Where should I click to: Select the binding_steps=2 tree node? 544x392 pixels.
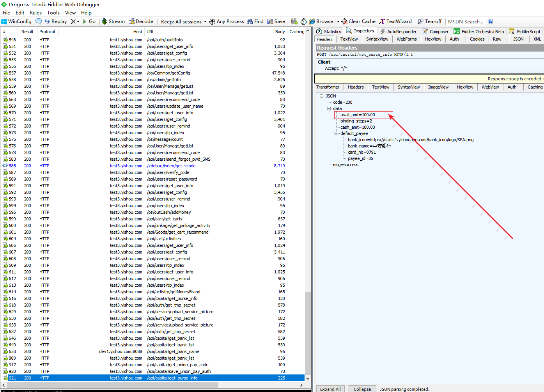tap(356, 121)
